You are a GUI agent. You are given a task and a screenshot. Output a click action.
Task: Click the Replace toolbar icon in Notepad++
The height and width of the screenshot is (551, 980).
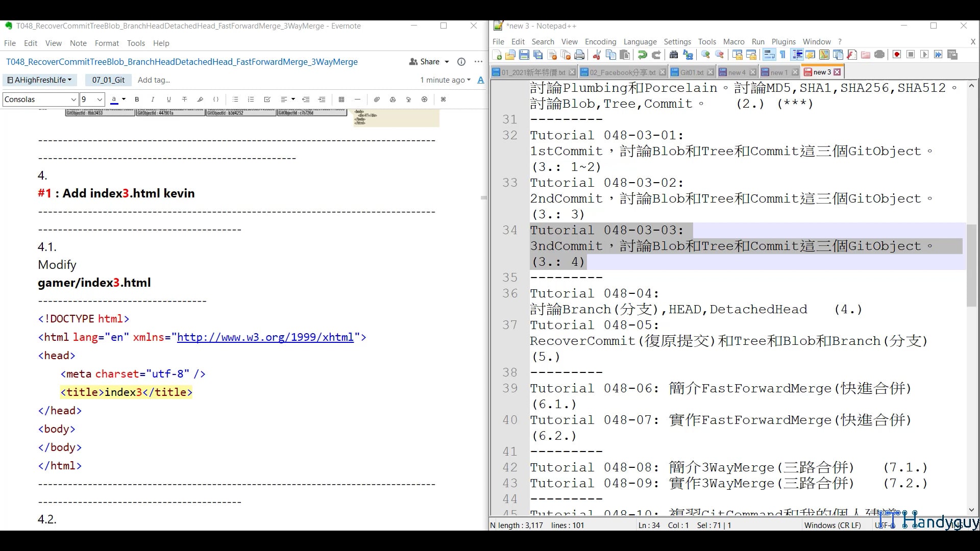[x=688, y=55]
